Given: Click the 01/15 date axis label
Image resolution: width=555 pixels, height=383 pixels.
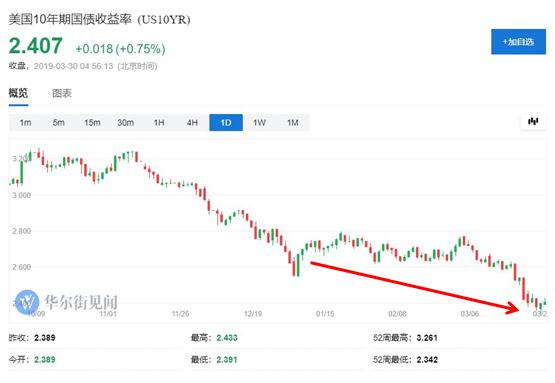Looking at the screenshot, I should point(325,314).
